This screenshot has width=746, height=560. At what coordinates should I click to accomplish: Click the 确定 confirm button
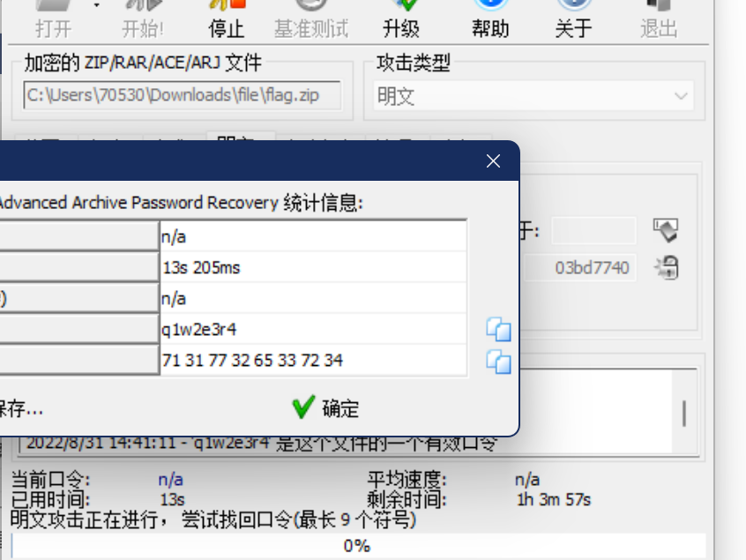326,407
